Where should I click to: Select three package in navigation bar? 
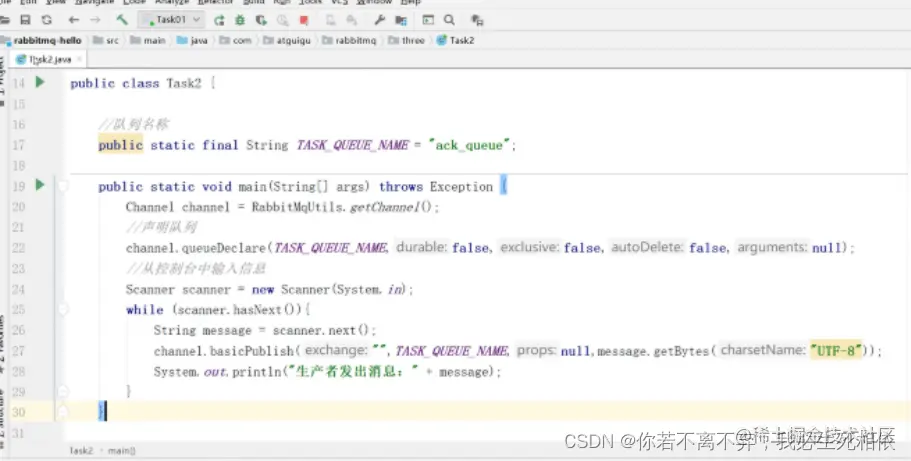click(407, 41)
